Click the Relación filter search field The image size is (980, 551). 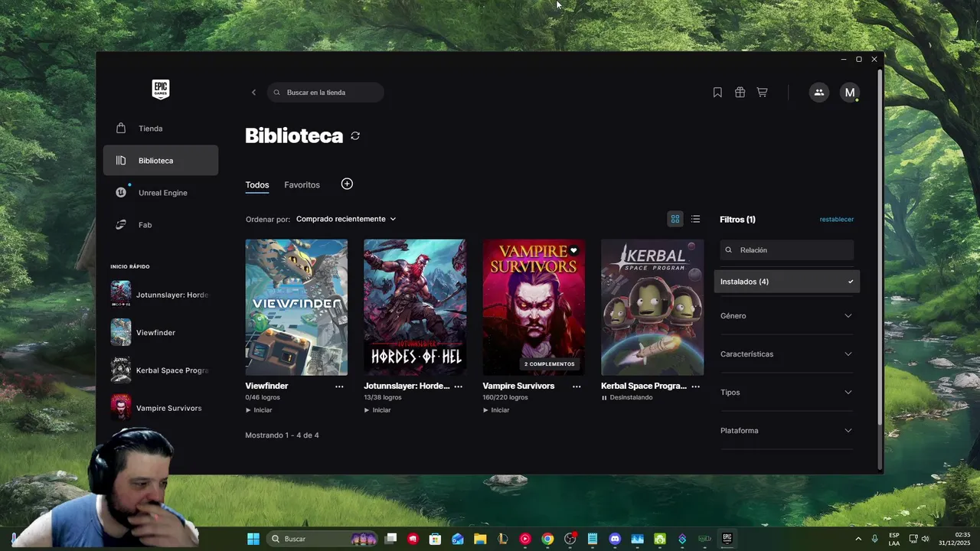(x=787, y=250)
